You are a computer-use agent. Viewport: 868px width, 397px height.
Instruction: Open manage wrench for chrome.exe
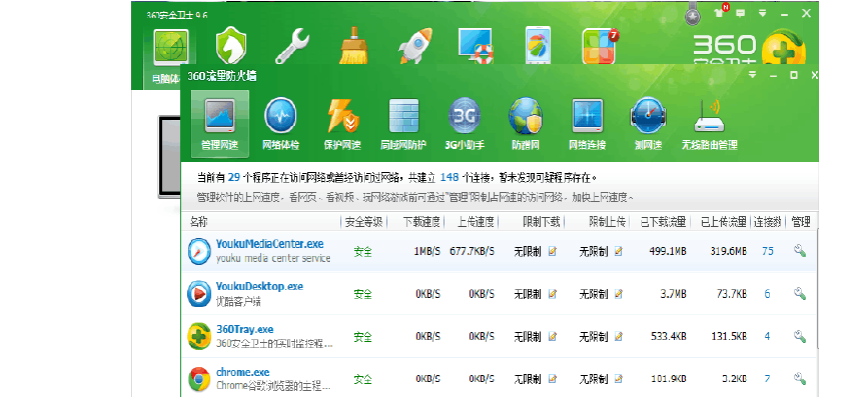[799, 379]
